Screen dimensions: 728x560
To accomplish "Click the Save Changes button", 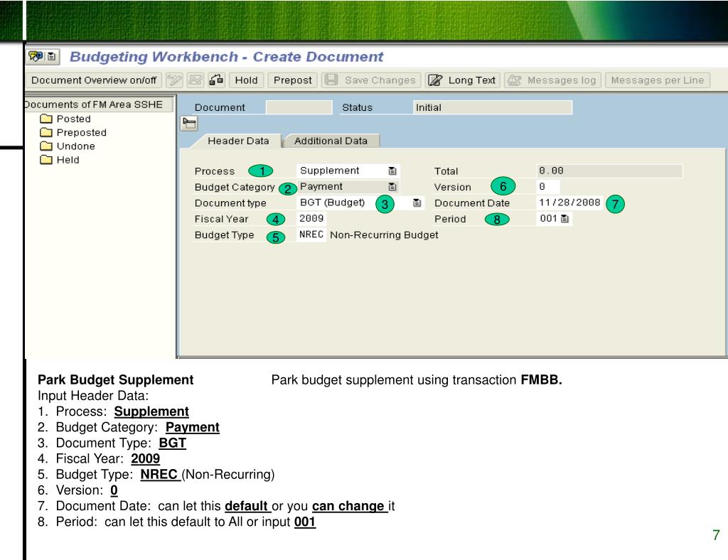I will 371,80.
